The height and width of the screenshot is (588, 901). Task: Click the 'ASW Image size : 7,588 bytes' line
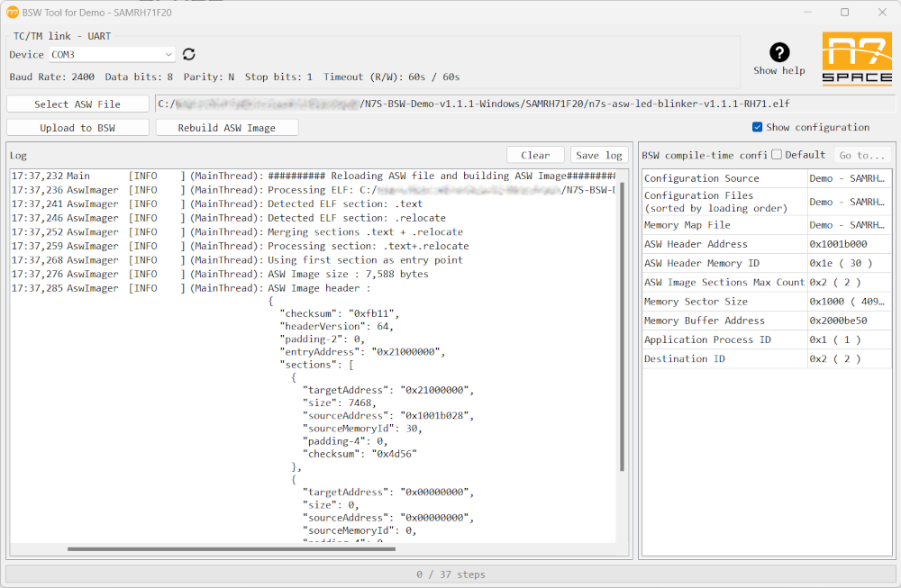[x=348, y=274]
